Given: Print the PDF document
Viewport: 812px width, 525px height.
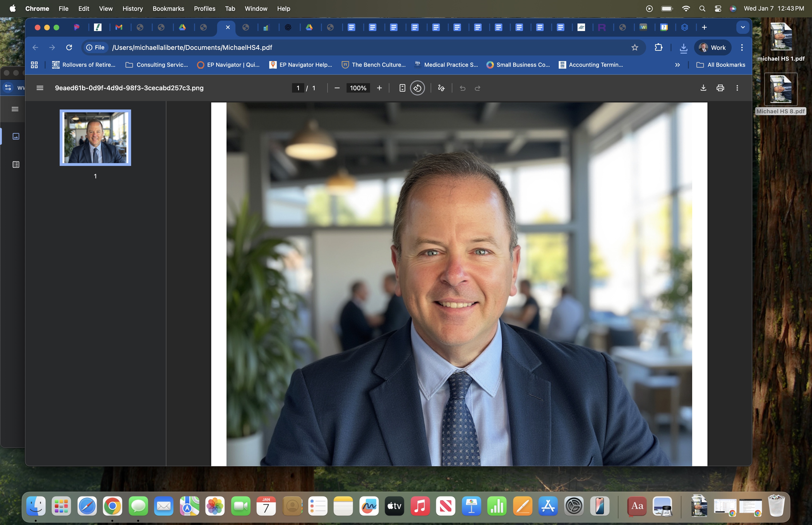Looking at the screenshot, I should 720,88.
